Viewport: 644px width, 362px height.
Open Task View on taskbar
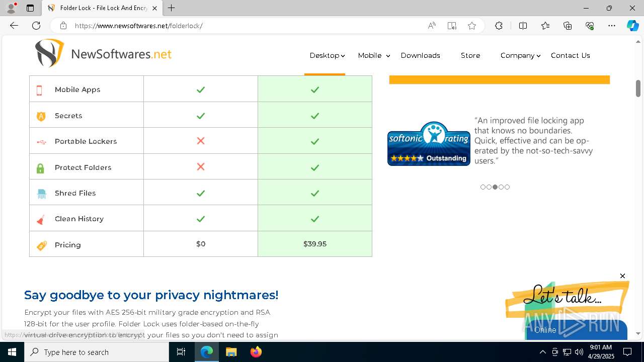tap(181, 352)
